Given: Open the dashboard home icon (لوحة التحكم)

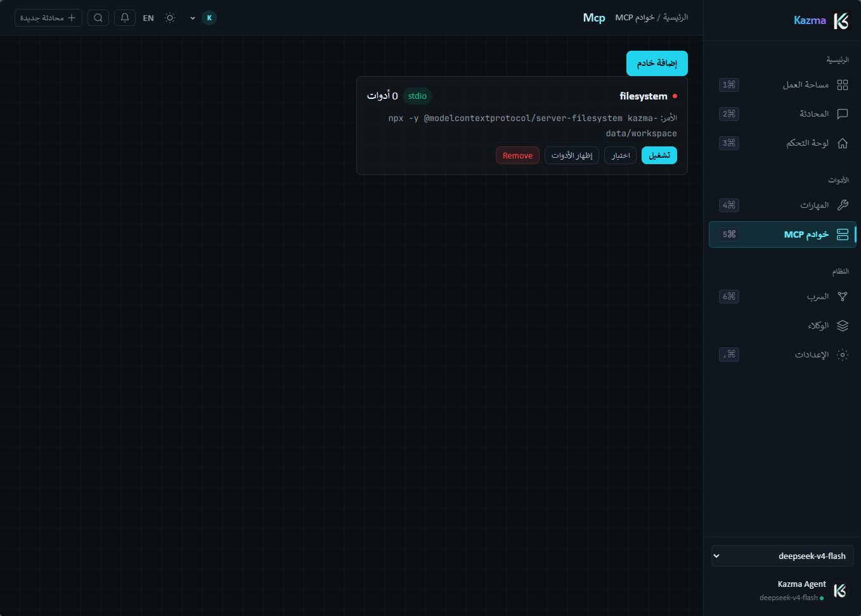Looking at the screenshot, I should pyautogui.click(x=843, y=143).
